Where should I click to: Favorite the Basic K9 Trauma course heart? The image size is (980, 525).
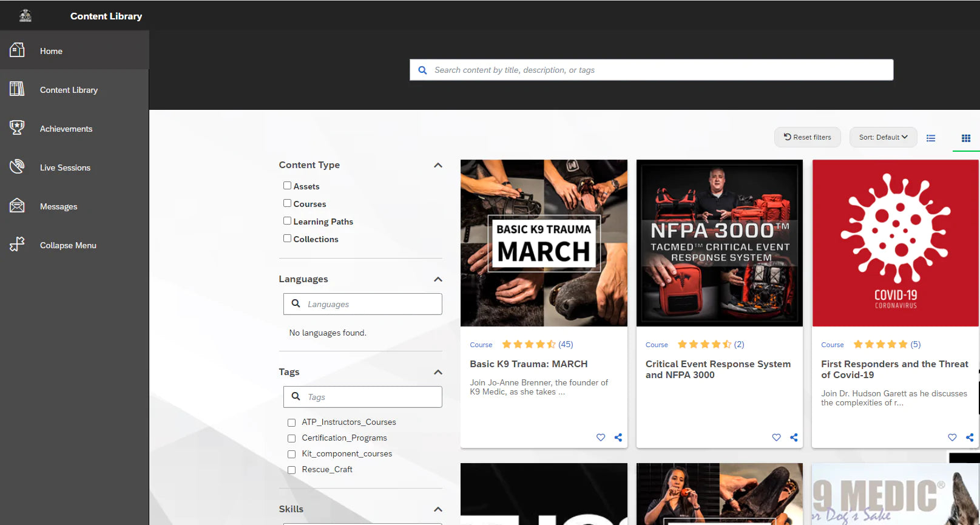pyautogui.click(x=600, y=438)
